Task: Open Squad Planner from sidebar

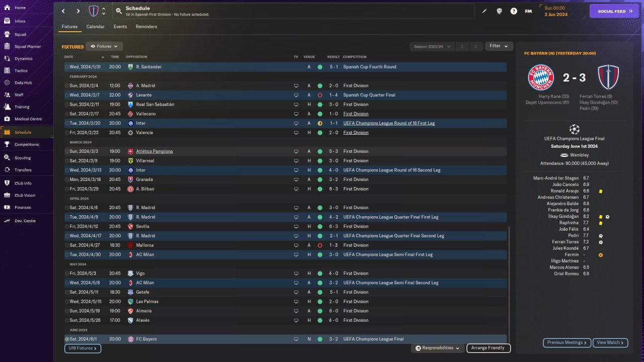Action: (27, 47)
